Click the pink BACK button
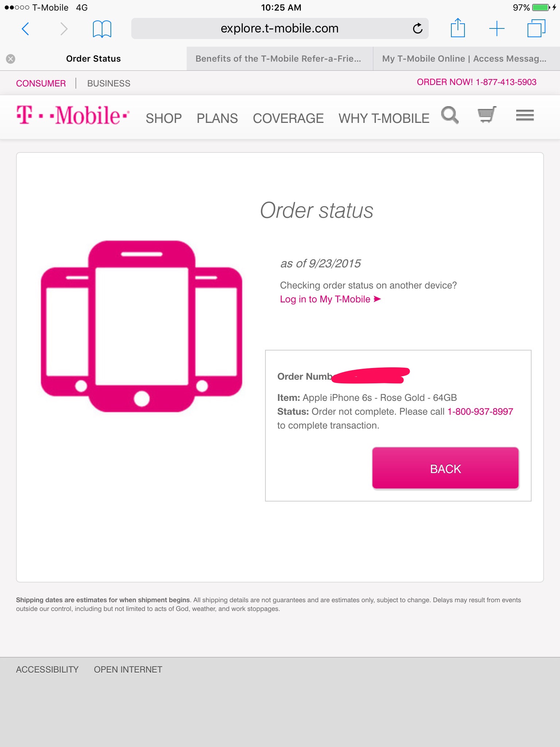The height and width of the screenshot is (747, 560). coord(445,468)
